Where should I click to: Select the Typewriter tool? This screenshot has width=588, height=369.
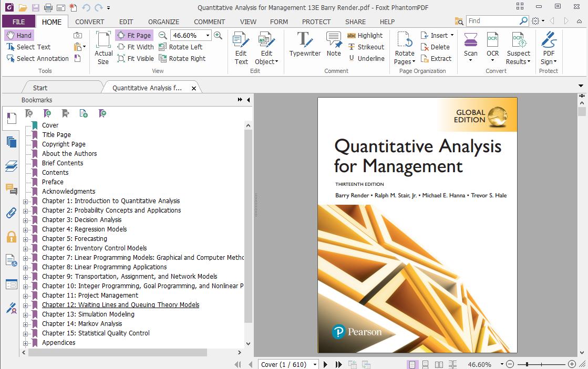pos(305,44)
